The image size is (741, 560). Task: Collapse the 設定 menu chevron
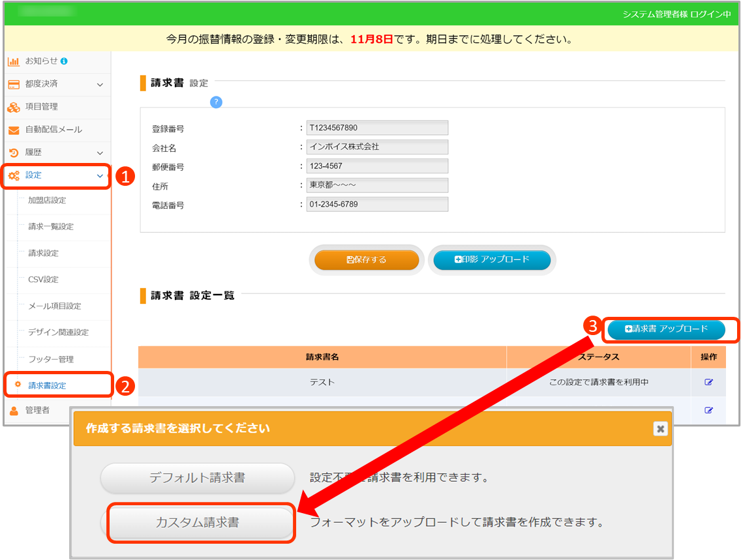click(x=100, y=175)
